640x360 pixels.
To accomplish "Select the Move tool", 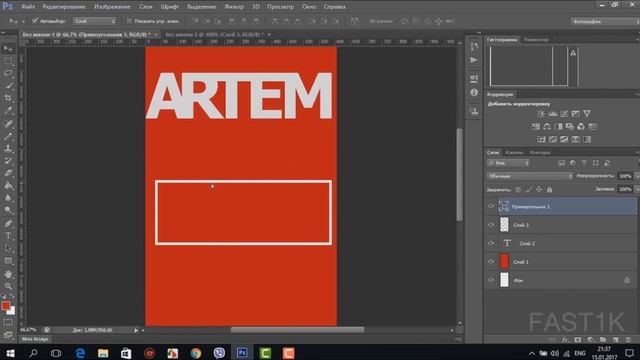I will pyautogui.click(x=8, y=49).
